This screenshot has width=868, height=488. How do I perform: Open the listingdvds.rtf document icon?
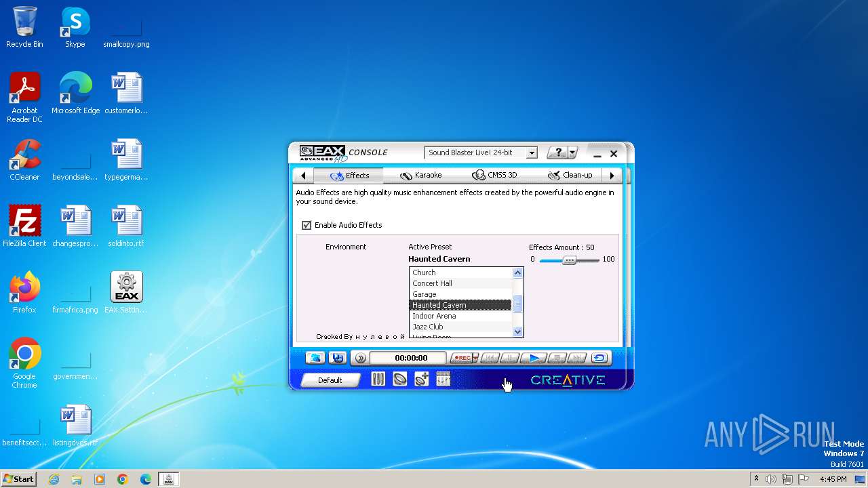(75, 426)
